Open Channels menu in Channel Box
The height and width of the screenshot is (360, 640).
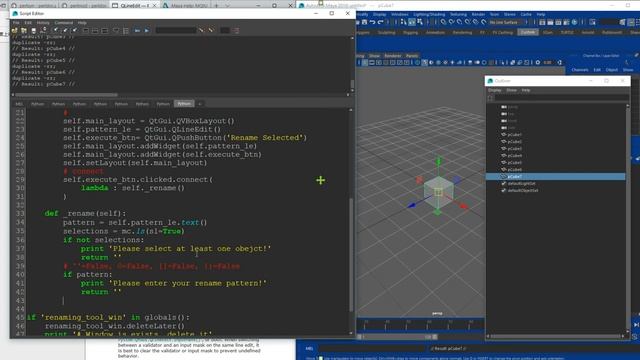pyautogui.click(x=580, y=70)
